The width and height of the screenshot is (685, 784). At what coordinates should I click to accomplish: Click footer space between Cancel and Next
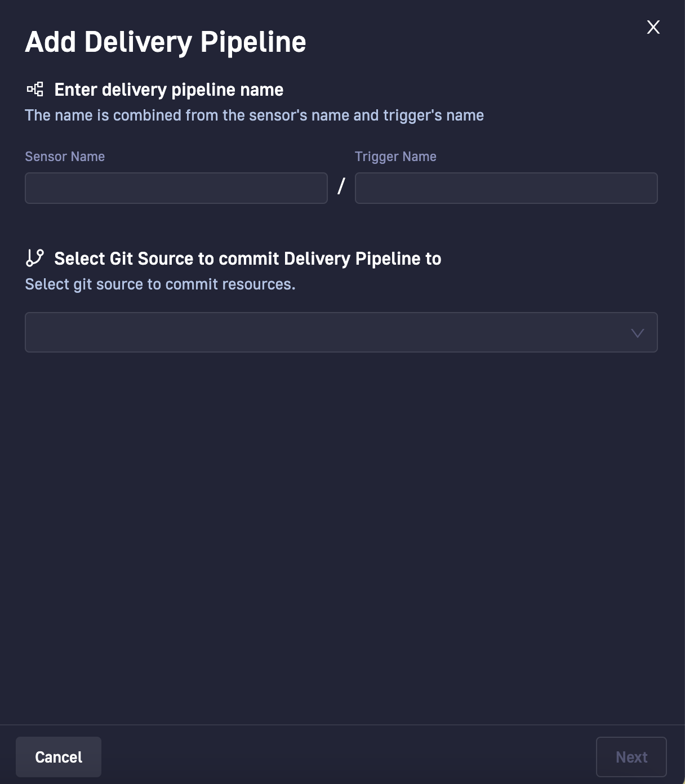349,757
